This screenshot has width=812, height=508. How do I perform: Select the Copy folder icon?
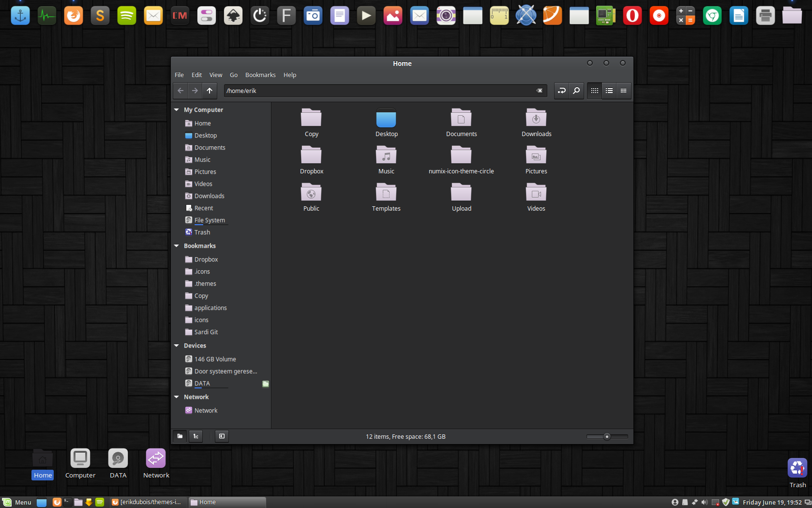311,118
